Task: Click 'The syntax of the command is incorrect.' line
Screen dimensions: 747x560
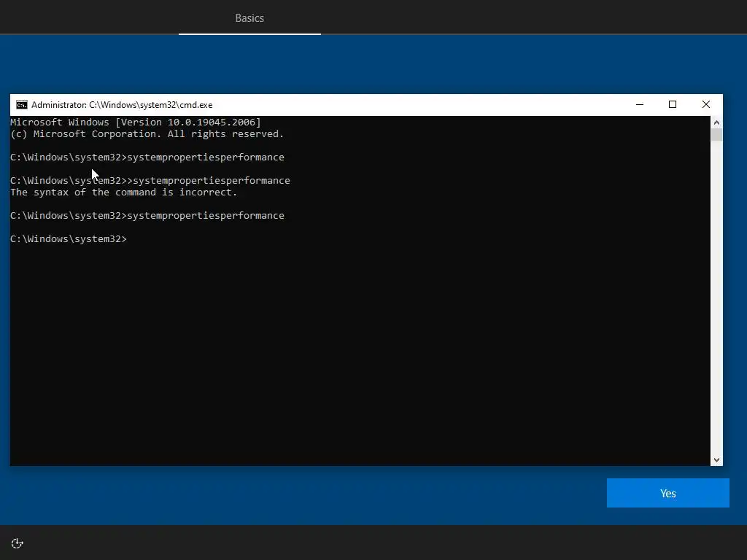Action: coord(123,192)
